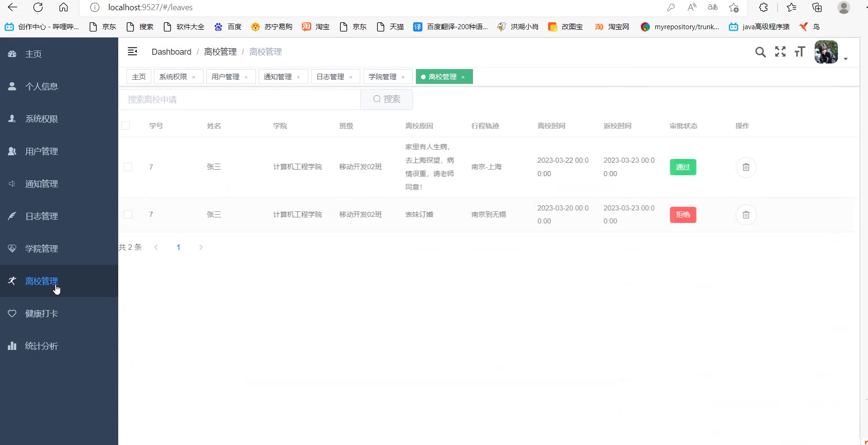Open the browser collections icon
This screenshot has height=445, width=868.
point(817,7)
